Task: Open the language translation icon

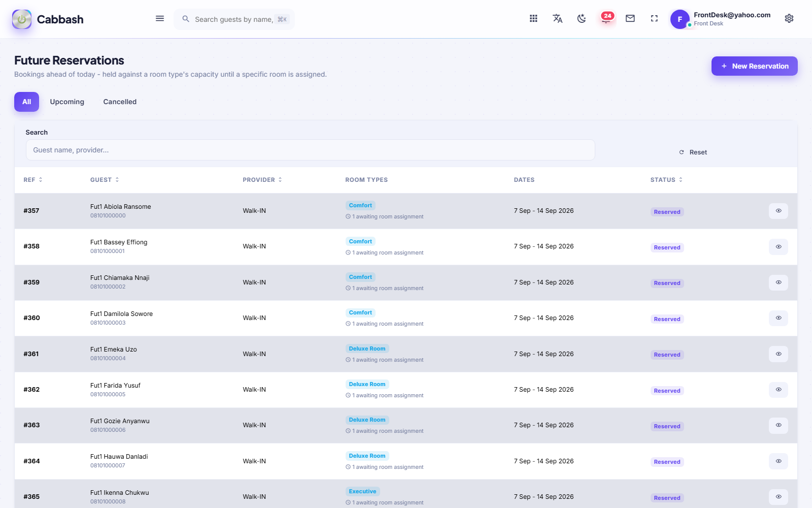Action: point(557,19)
